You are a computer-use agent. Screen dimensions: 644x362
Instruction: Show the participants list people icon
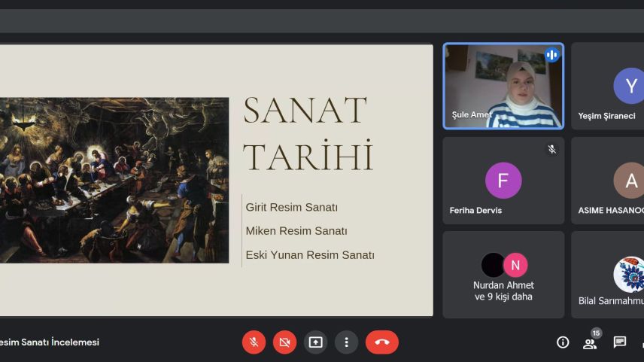pyautogui.click(x=590, y=343)
